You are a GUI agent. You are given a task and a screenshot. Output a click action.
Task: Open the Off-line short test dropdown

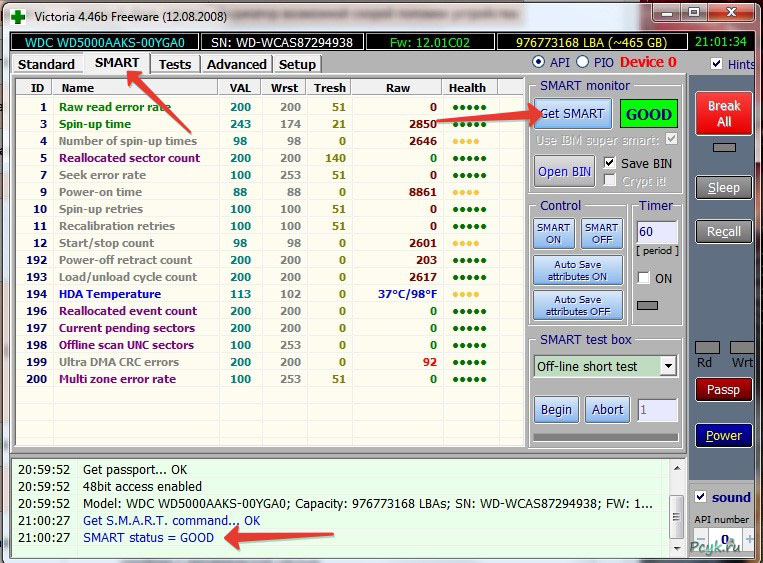(668, 366)
